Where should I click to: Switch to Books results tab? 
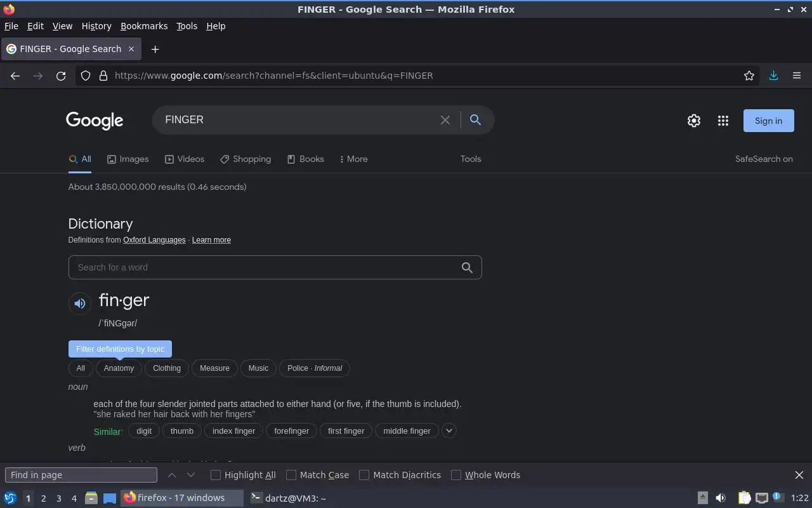pyautogui.click(x=305, y=159)
